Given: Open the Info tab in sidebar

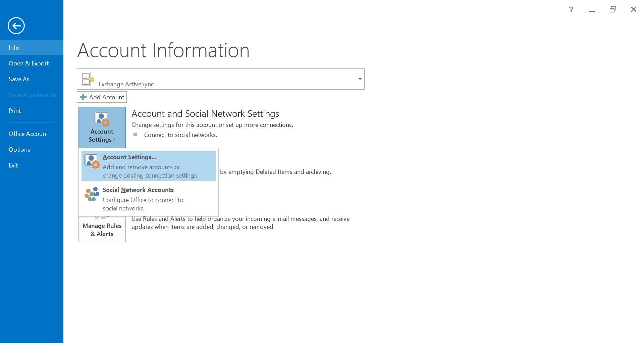Looking at the screenshot, I should (x=14, y=48).
